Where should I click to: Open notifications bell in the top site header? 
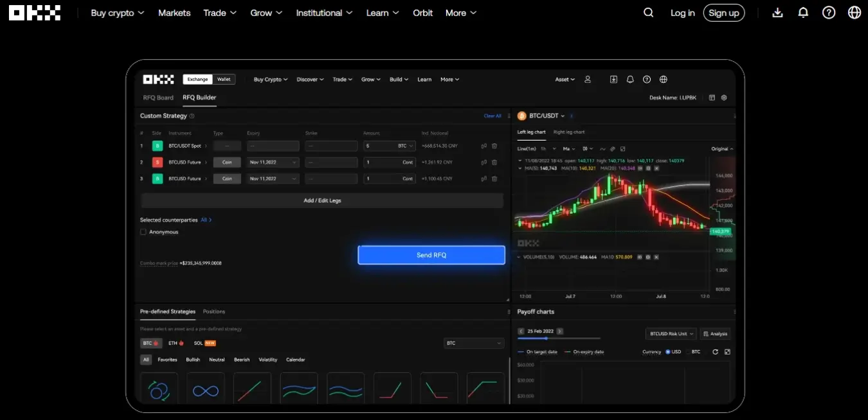pos(803,13)
